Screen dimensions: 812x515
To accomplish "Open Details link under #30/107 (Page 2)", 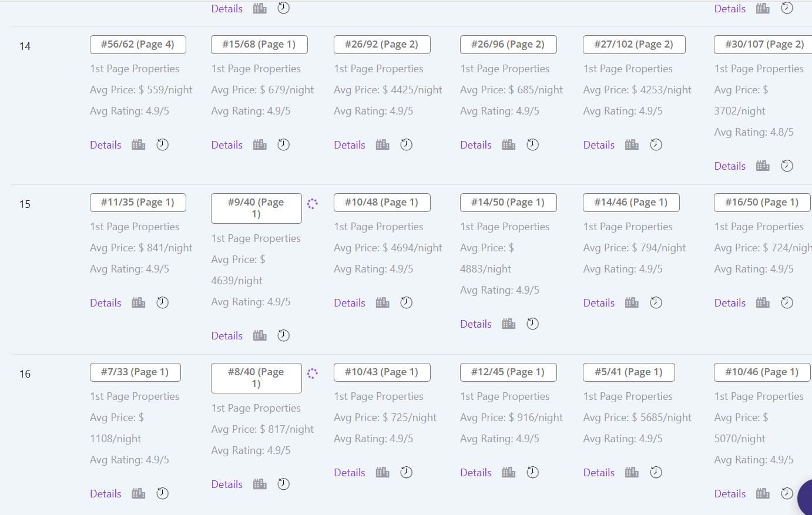I will 730,166.
